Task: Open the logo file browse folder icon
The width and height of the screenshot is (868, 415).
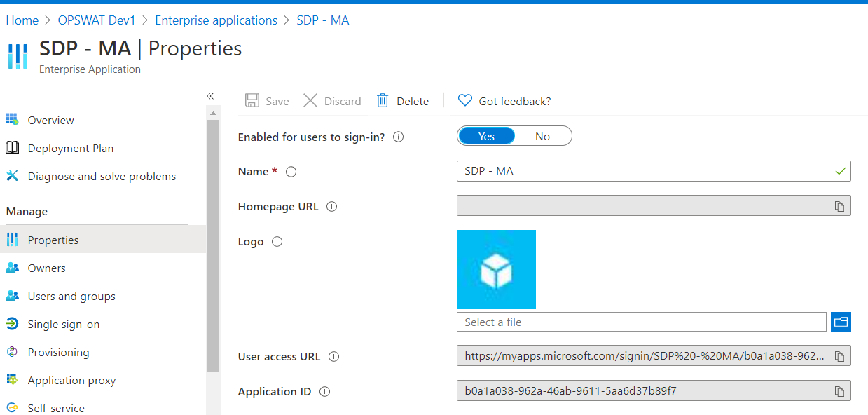Action: coord(841,322)
